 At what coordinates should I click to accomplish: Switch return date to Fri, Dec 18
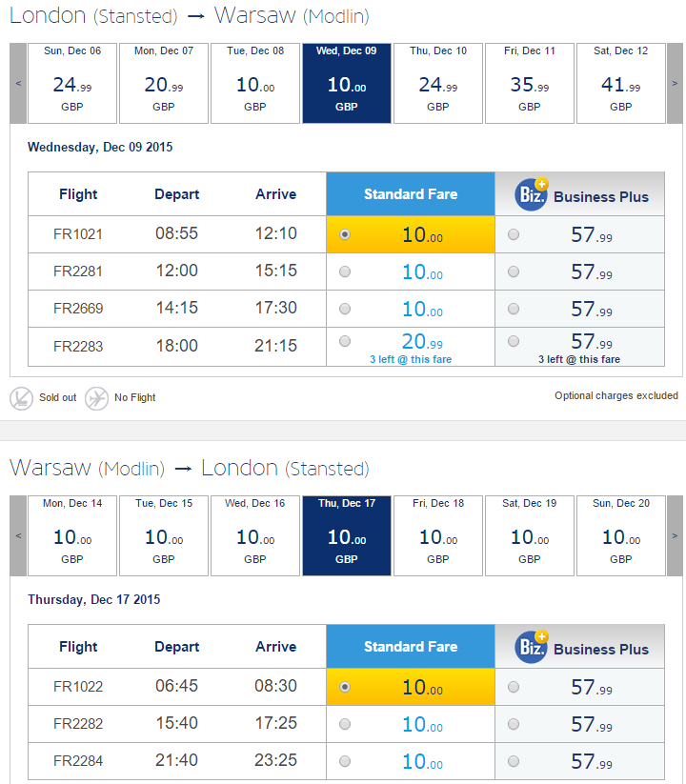point(438,535)
